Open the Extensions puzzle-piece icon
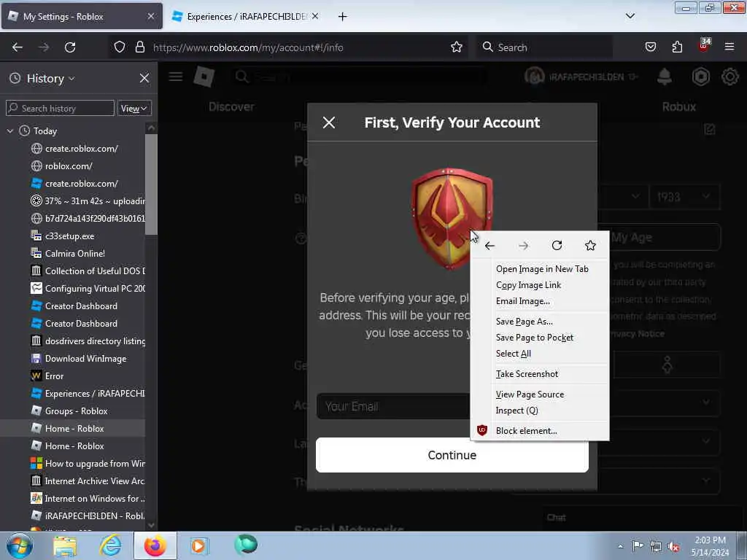This screenshot has width=747, height=560. (677, 47)
